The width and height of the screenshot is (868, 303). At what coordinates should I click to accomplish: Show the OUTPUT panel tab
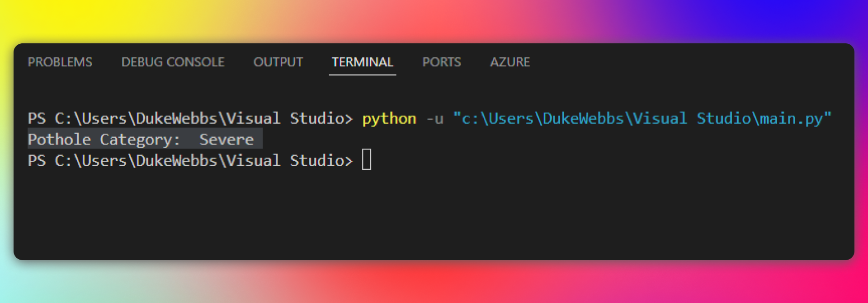pos(278,62)
